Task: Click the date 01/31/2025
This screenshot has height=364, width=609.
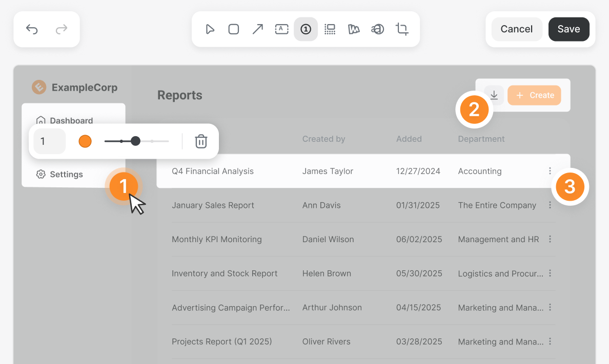Action: [x=418, y=205]
